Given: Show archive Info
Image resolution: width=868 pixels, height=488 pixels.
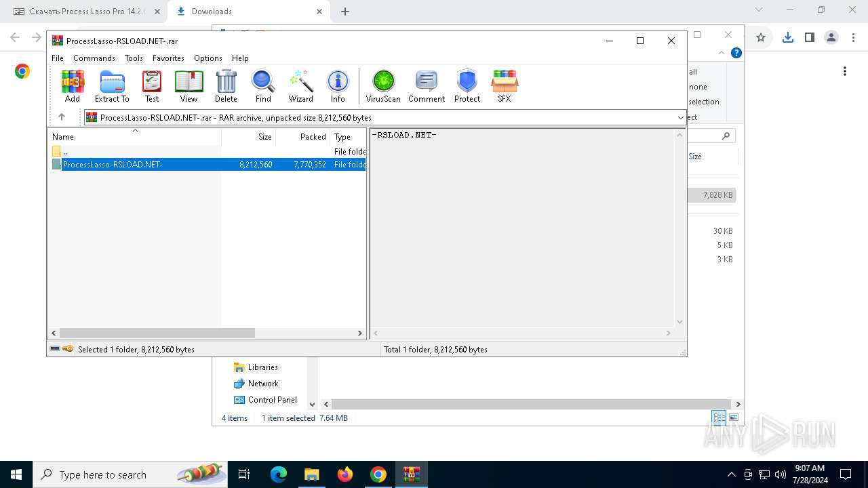Looking at the screenshot, I should (338, 86).
